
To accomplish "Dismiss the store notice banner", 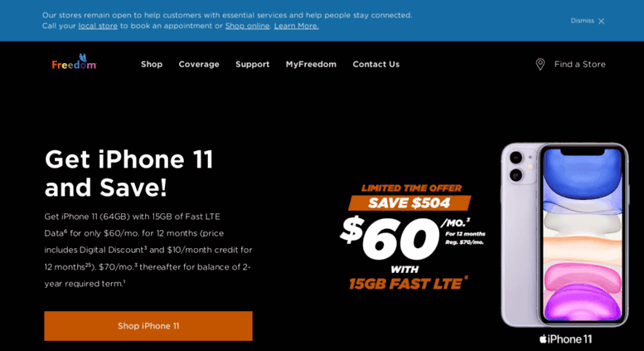I will (588, 21).
